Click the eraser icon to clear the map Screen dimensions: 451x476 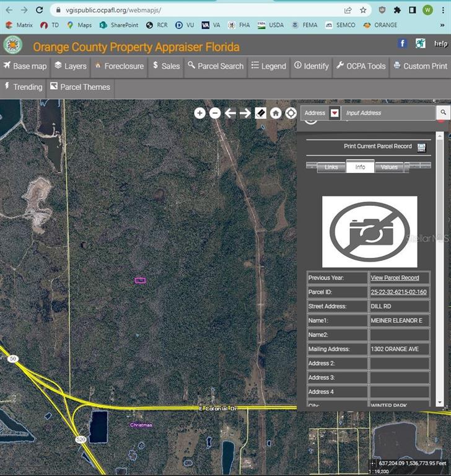click(x=261, y=113)
